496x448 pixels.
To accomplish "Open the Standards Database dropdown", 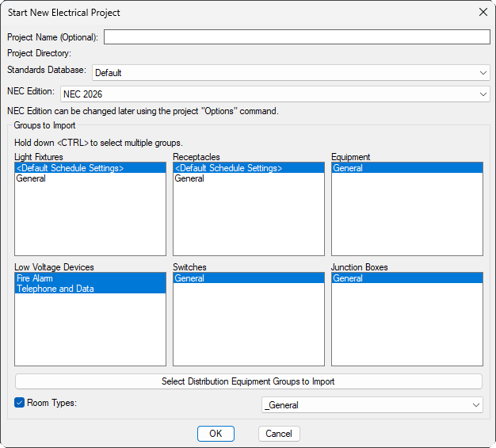I will point(291,73).
